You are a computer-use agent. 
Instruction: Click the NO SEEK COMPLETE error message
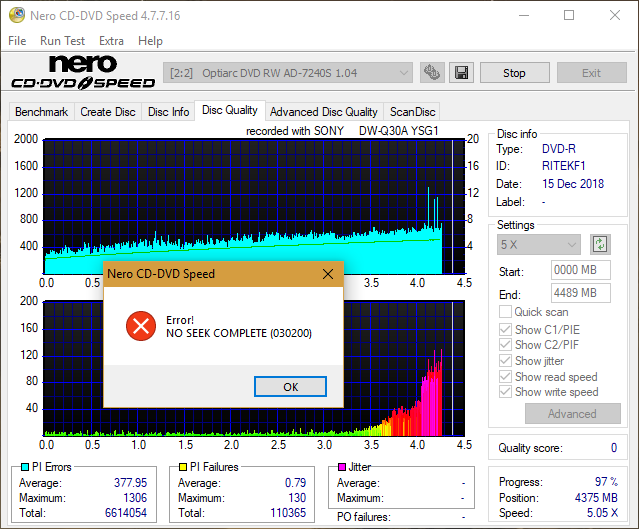(239, 333)
